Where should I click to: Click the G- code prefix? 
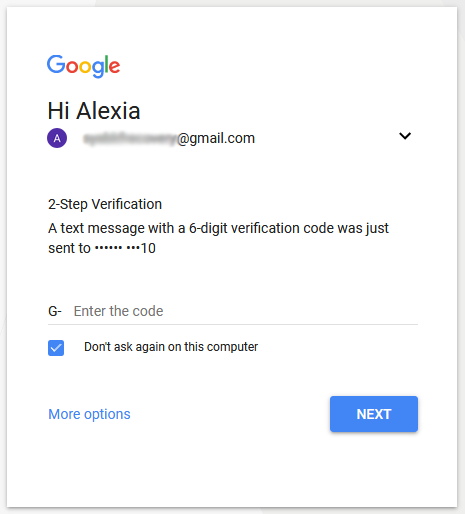(55, 311)
